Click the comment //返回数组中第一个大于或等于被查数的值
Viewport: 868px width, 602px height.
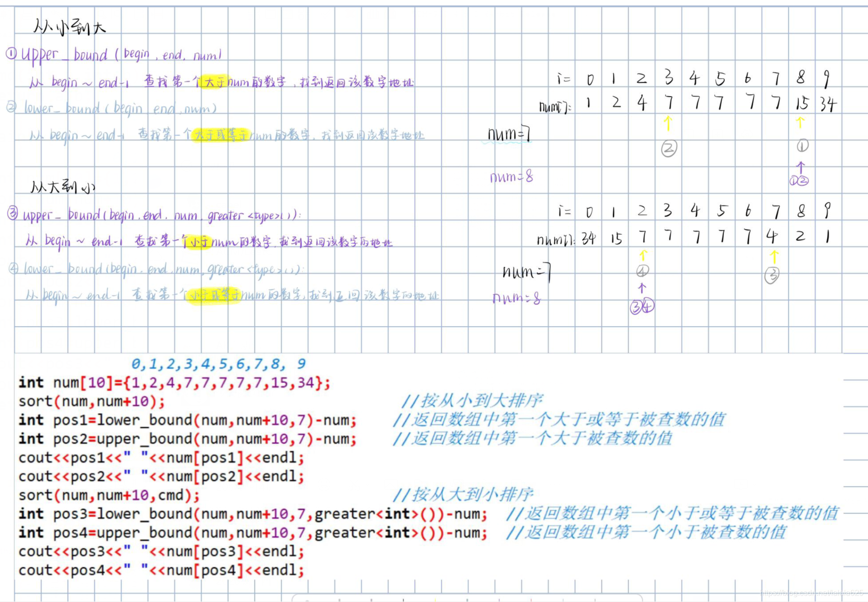[559, 419]
